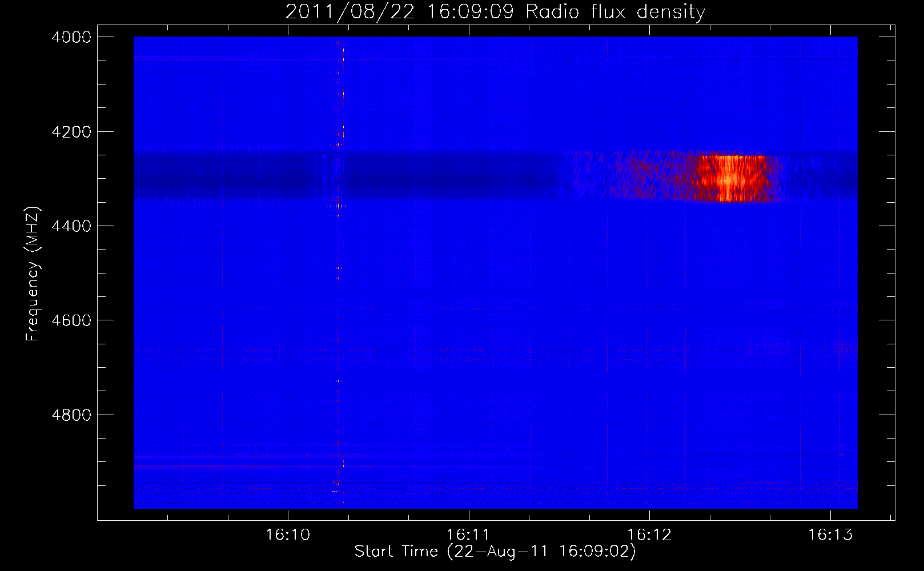The width and height of the screenshot is (924, 571).
Task: Select the 4800 frequency tick label
Action: [x=71, y=415]
